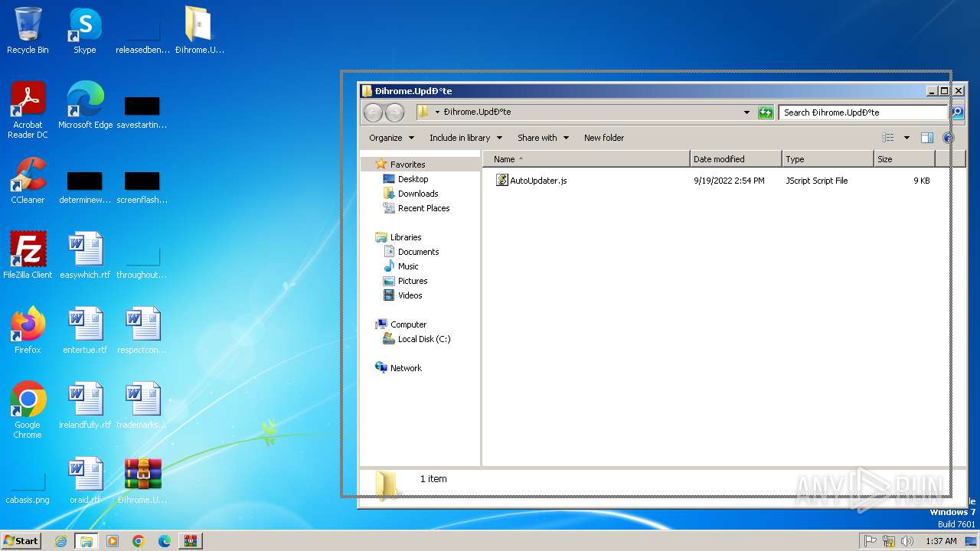Refresh the folder view with the green arrows button
Viewport: 980px width, 551px height.
pos(766,112)
